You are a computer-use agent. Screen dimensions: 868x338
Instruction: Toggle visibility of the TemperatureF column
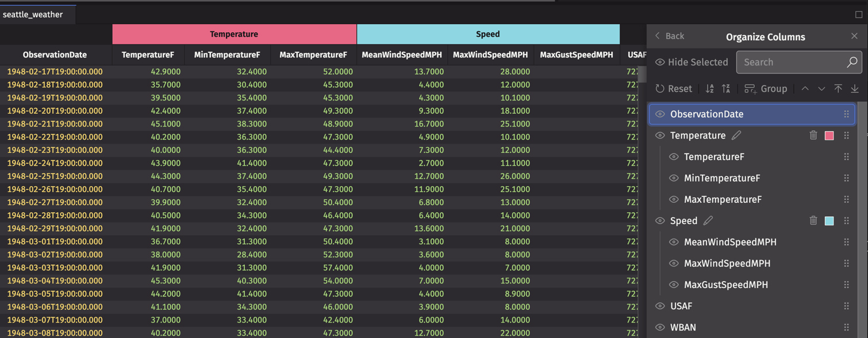[x=673, y=156]
